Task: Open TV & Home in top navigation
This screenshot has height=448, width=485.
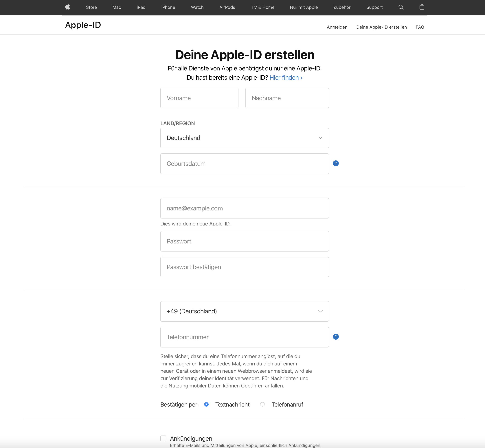Action: [x=263, y=7]
